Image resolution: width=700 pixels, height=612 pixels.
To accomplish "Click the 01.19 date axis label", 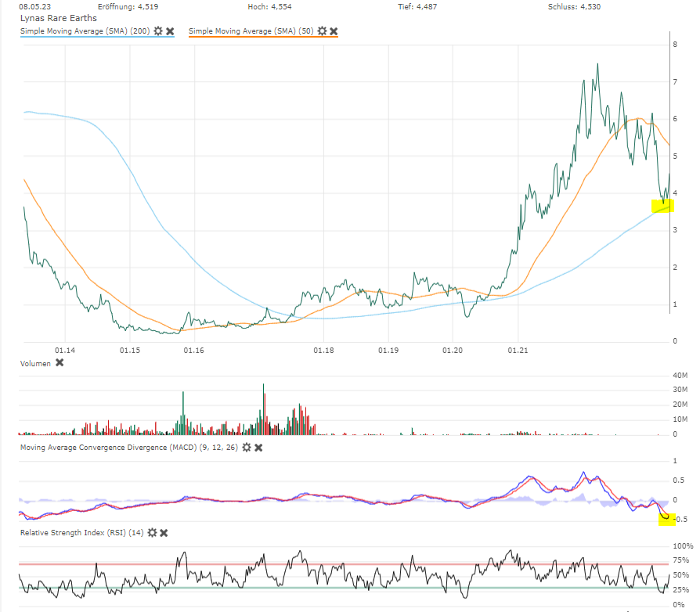I will coord(388,350).
